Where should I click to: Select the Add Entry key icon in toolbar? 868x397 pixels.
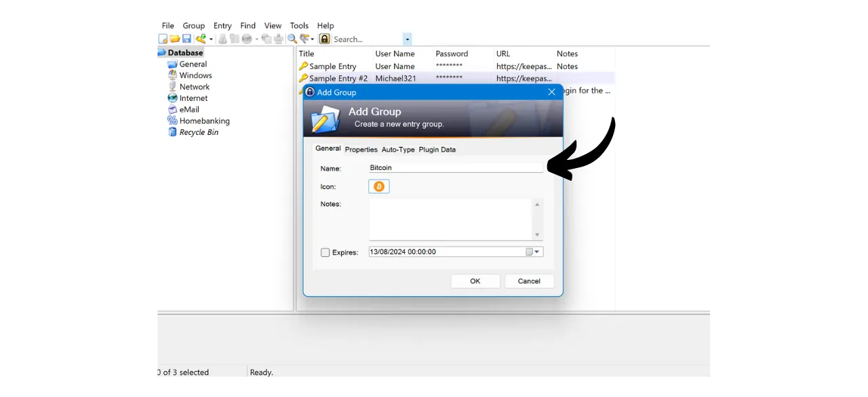click(201, 39)
